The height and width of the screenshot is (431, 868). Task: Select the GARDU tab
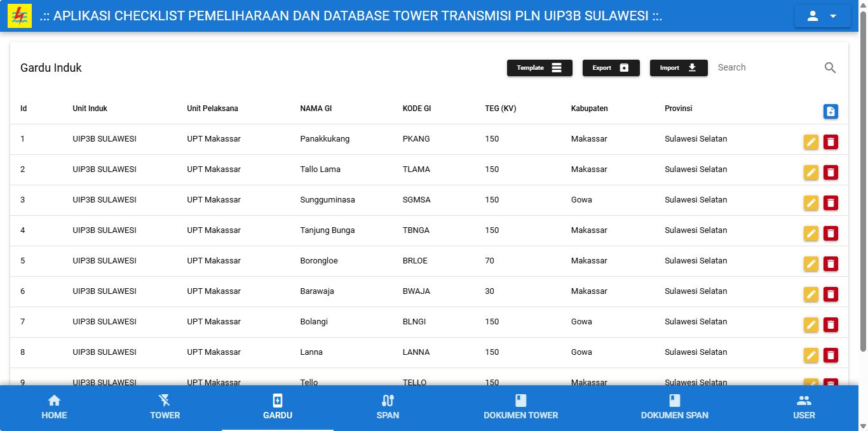coord(278,408)
